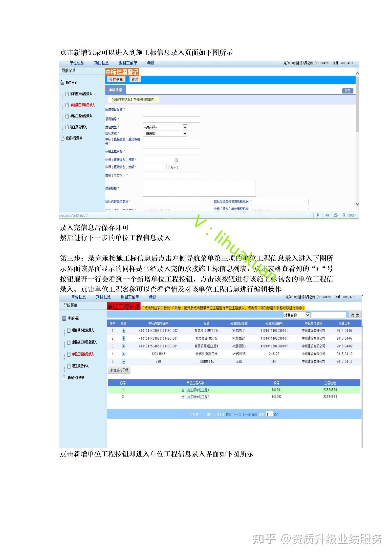This screenshot has height=555, width=392.
Task: Expand row 1 with notice number 4101011403030101-BD-002 using plus icon
Action: 124,331
